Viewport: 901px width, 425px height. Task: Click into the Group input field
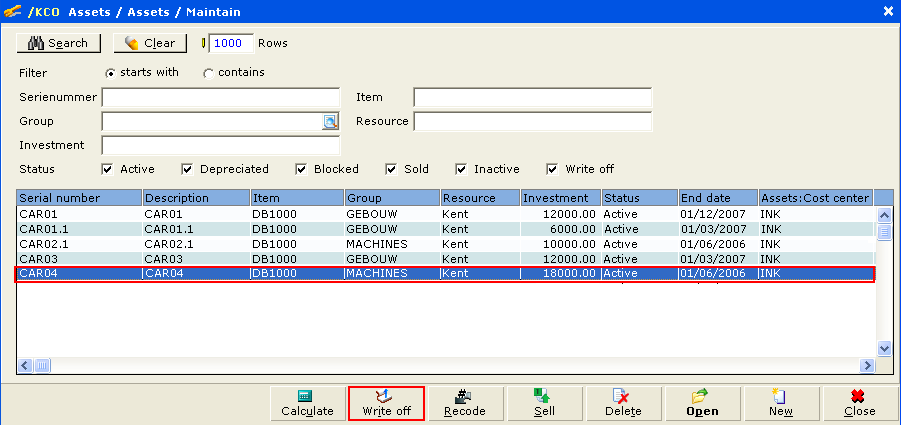pos(212,121)
